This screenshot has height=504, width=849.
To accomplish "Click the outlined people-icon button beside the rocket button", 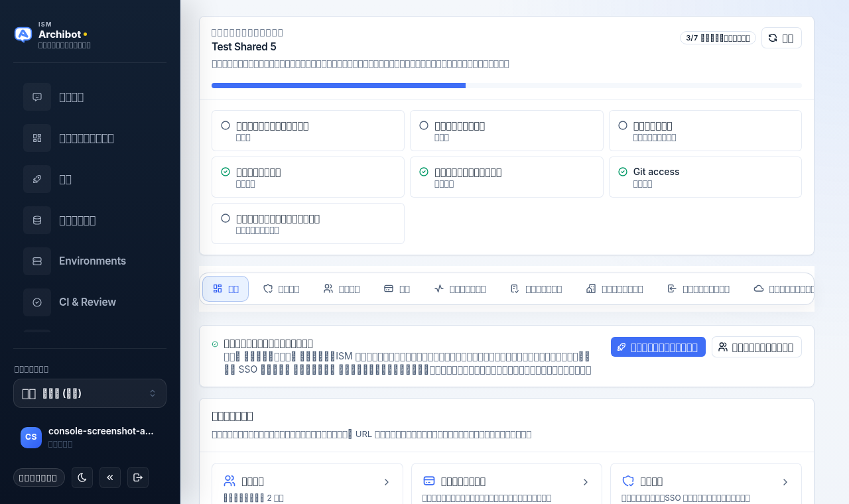I will (756, 347).
